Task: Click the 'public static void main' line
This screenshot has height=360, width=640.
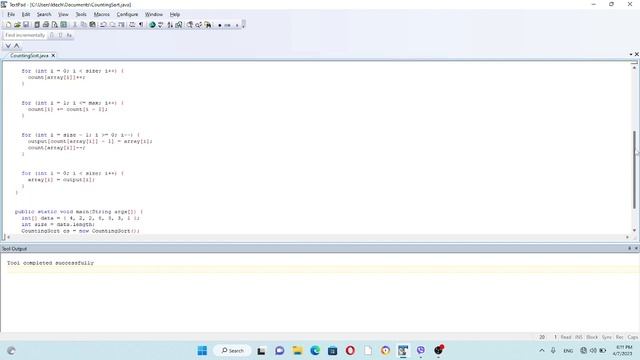Action: [x=79, y=212]
